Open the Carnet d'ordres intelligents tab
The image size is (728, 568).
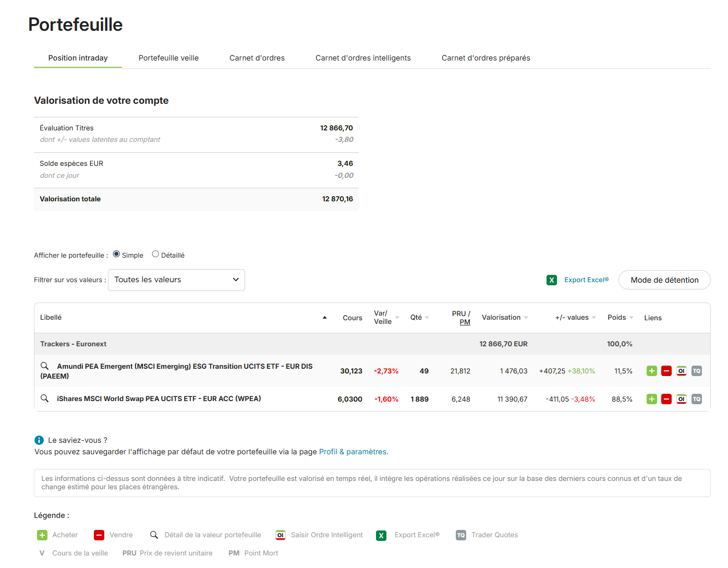click(363, 58)
